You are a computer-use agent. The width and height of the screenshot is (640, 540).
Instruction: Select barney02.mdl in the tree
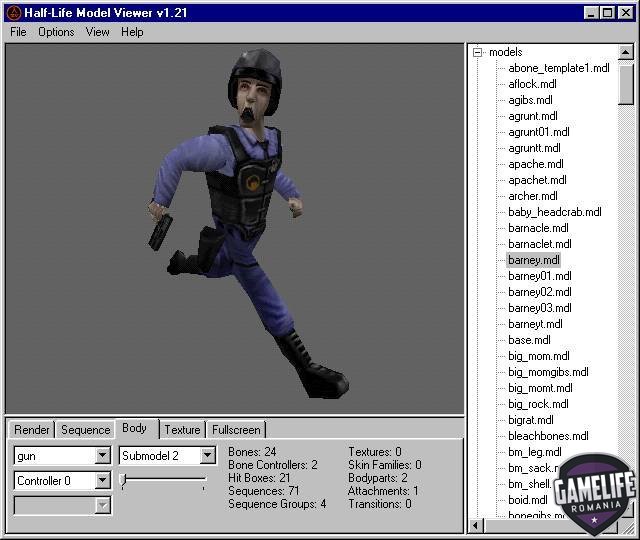coord(540,292)
